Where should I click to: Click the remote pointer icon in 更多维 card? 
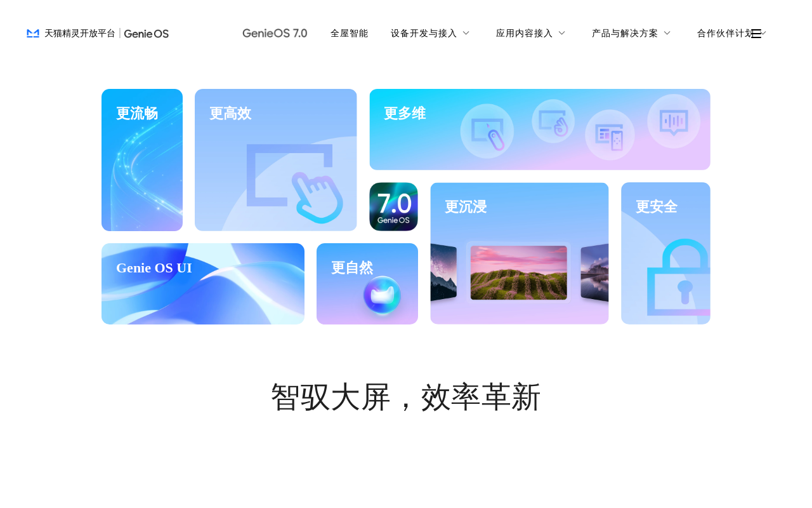pos(487,131)
